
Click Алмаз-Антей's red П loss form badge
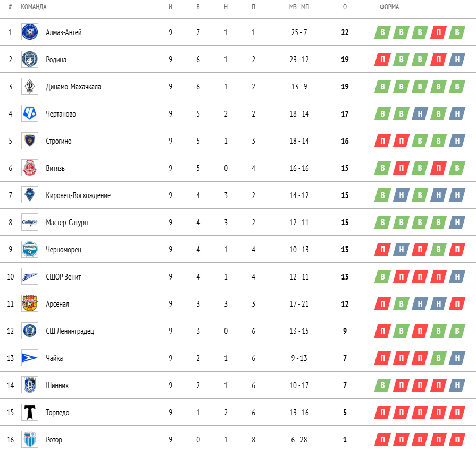tap(438, 32)
